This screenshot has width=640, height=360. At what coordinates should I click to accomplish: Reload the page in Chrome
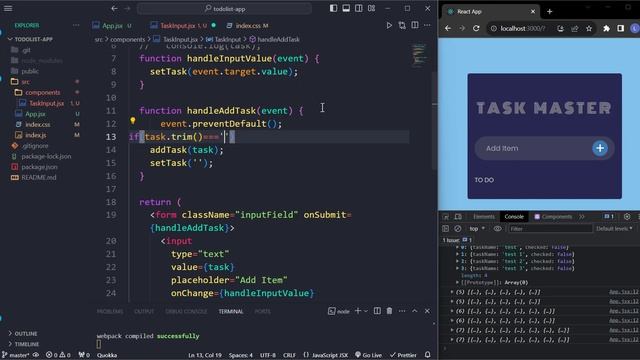(476, 28)
